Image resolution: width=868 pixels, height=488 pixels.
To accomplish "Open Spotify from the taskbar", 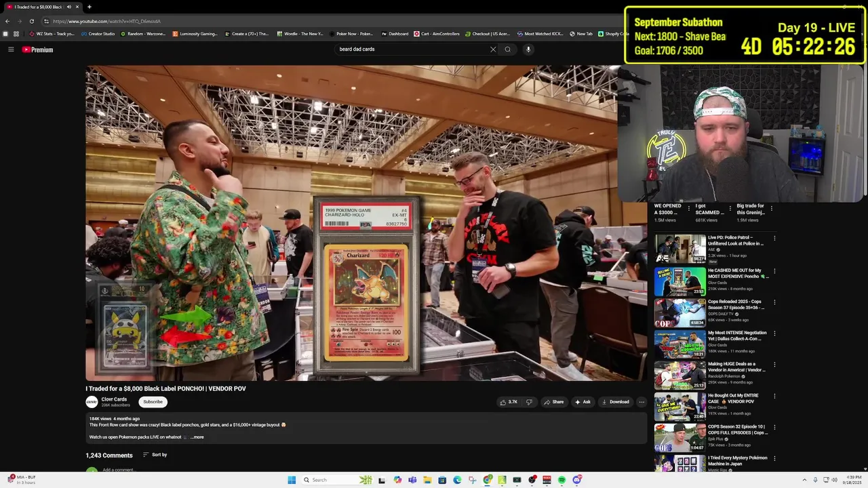I will (x=561, y=480).
